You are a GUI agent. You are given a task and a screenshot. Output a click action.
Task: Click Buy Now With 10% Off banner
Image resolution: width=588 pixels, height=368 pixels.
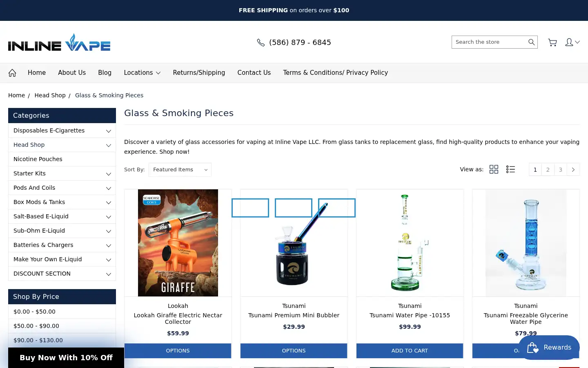66,358
